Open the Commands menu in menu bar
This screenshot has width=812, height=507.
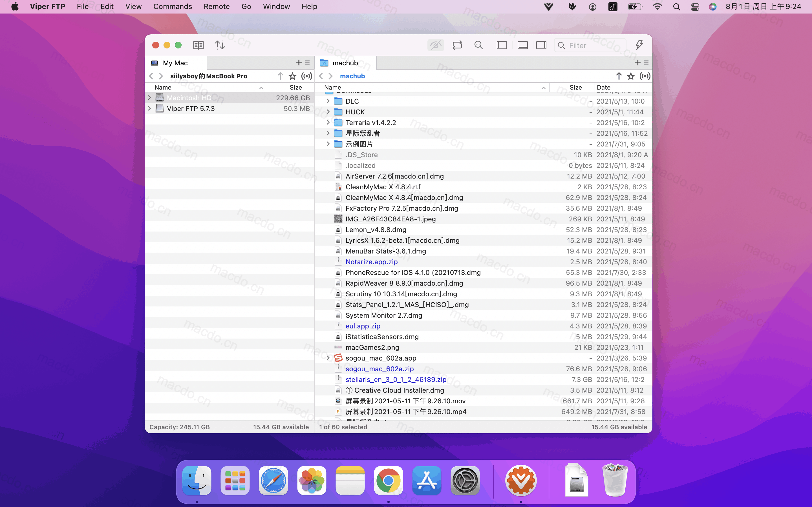coord(173,6)
